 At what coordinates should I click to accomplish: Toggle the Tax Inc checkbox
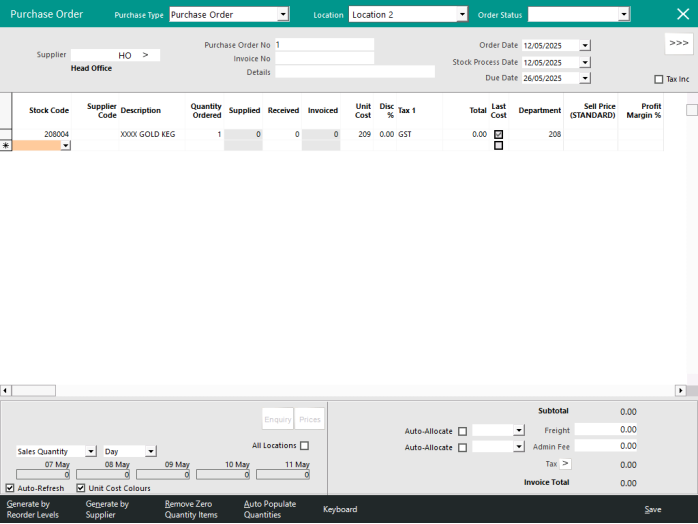659,79
